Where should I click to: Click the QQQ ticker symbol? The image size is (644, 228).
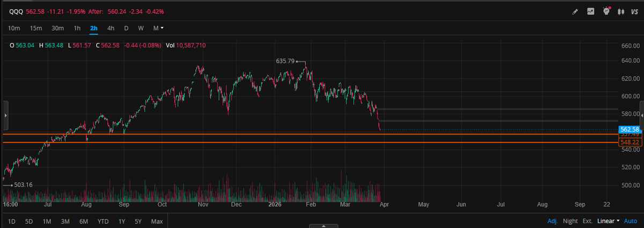pos(16,11)
